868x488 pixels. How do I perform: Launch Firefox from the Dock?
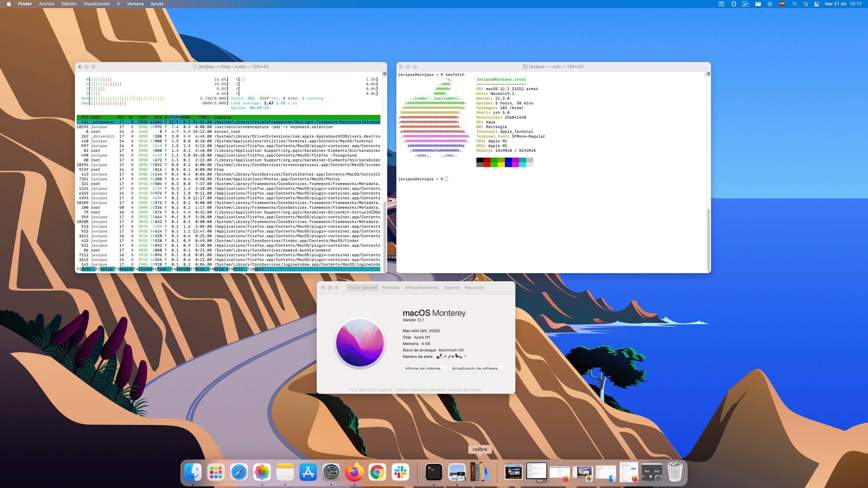click(x=354, y=472)
